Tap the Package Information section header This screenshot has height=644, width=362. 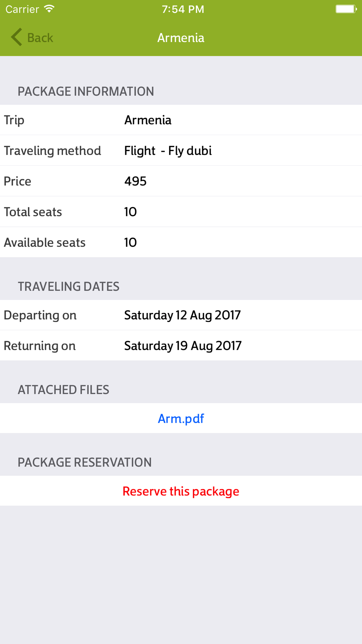coord(86,91)
